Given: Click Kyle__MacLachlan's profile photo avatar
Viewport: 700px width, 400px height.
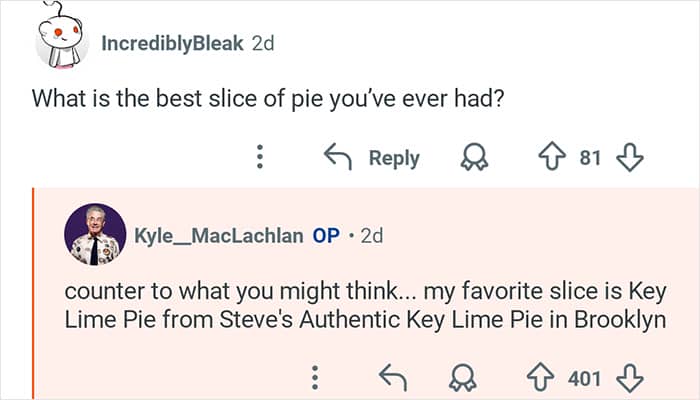Looking at the screenshot, I should (x=95, y=235).
